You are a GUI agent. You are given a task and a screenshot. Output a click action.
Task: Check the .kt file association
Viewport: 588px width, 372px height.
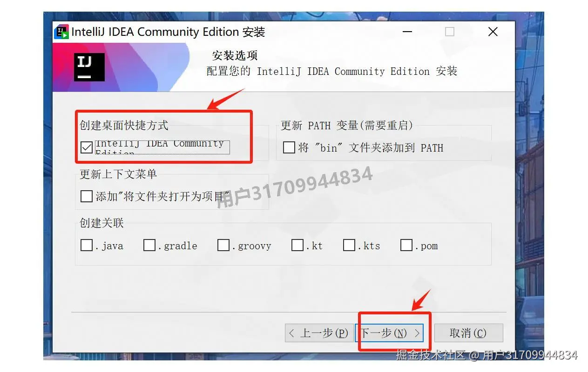click(297, 245)
